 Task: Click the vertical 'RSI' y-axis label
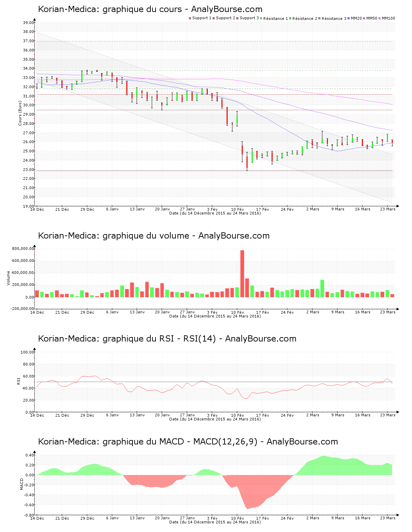pyautogui.click(x=19, y=381)
